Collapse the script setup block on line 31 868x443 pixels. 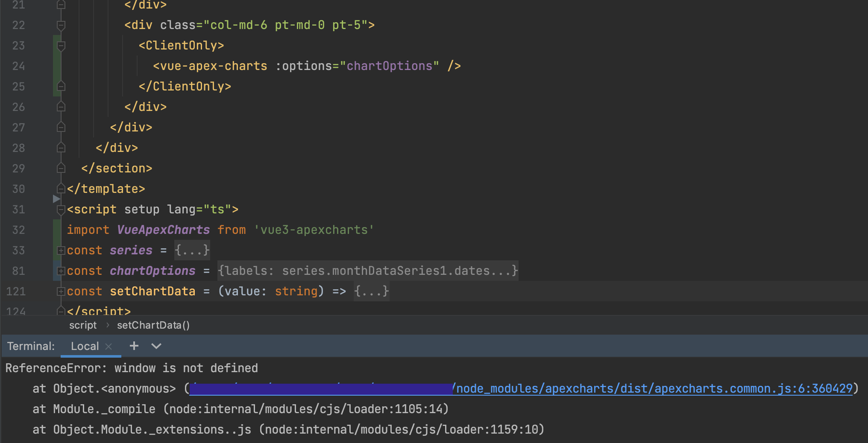tap(61, 210)
